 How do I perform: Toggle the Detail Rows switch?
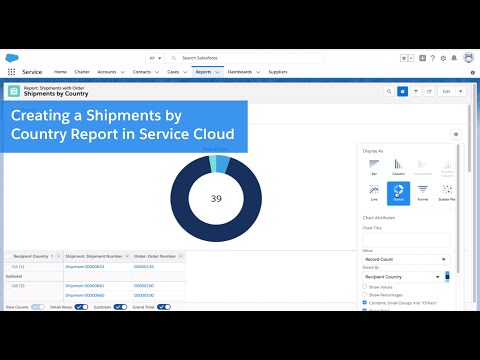pyautogui.click(x=81, y=307)
